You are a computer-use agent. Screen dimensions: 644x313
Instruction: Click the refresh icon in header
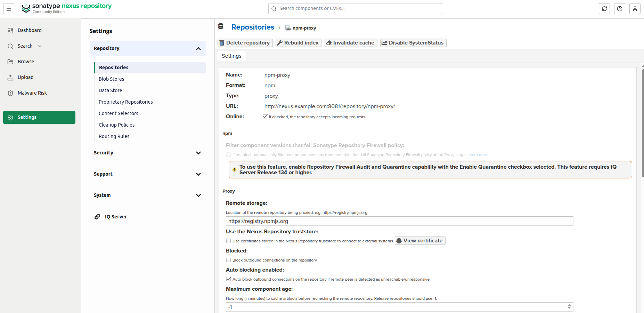click(604, 9)
